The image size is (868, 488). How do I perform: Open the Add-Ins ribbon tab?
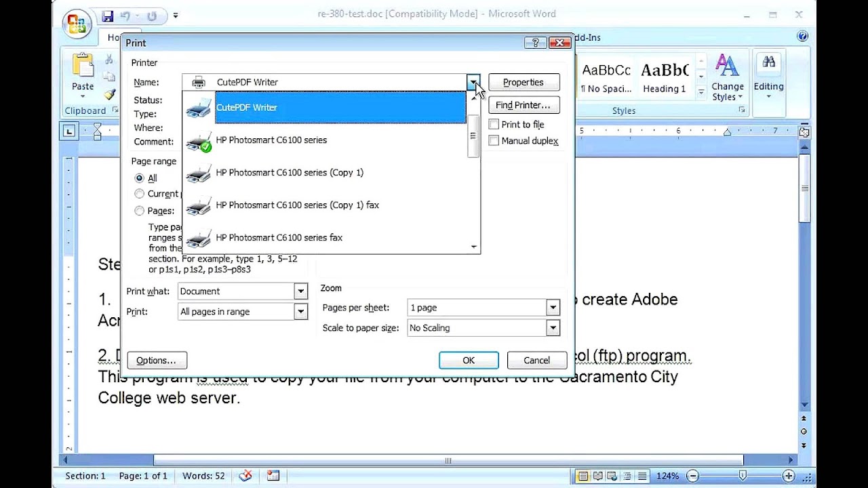tap(587, 37)
